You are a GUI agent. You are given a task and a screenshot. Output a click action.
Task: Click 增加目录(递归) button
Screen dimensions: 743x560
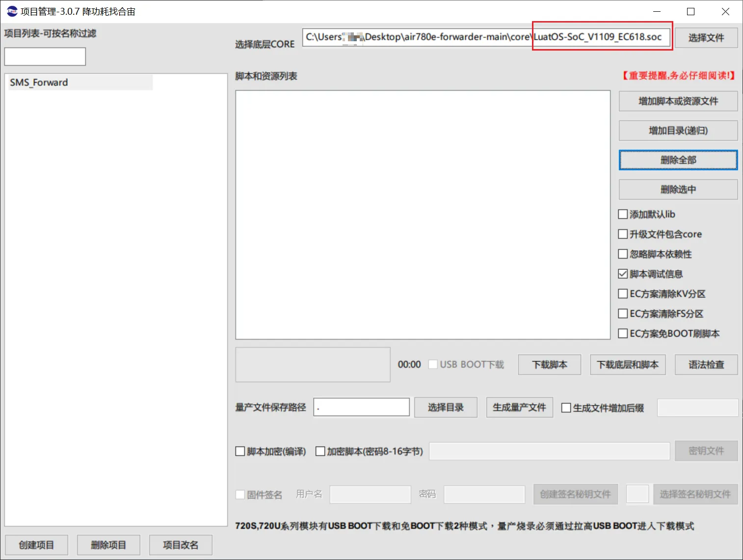pos(678,131)
